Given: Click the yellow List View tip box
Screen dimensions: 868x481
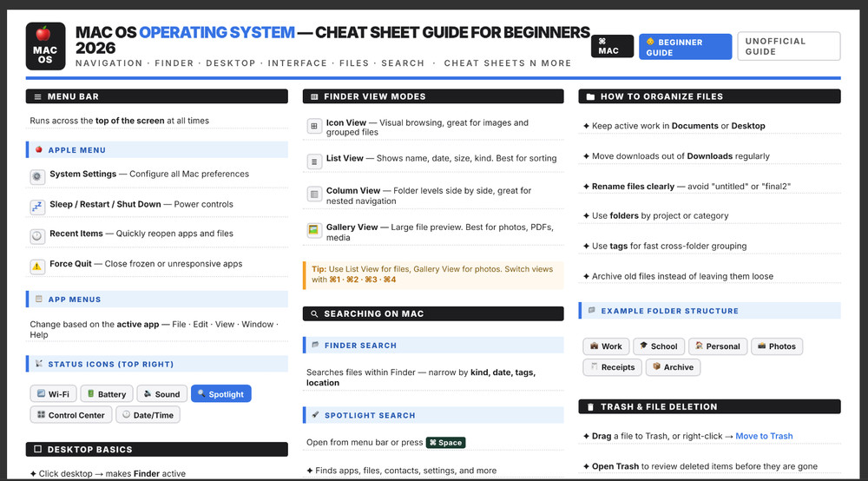Looking at the screenshot, I should point(433,275).
